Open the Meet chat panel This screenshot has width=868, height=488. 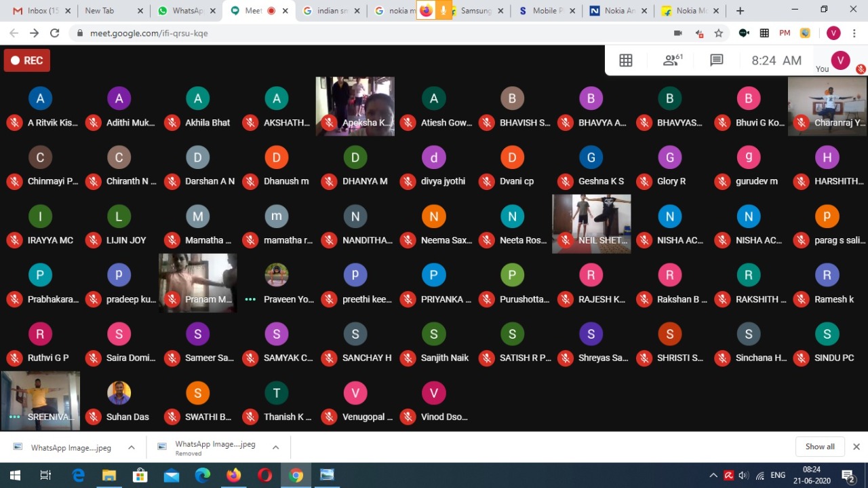(716, 60)
